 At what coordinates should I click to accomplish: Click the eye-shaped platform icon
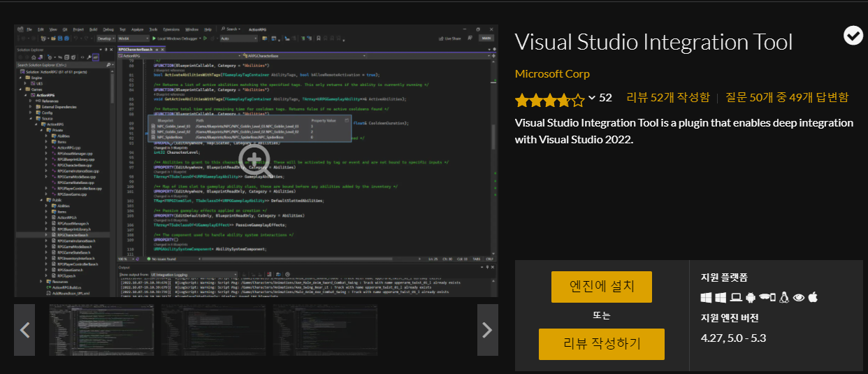point(799,298)
